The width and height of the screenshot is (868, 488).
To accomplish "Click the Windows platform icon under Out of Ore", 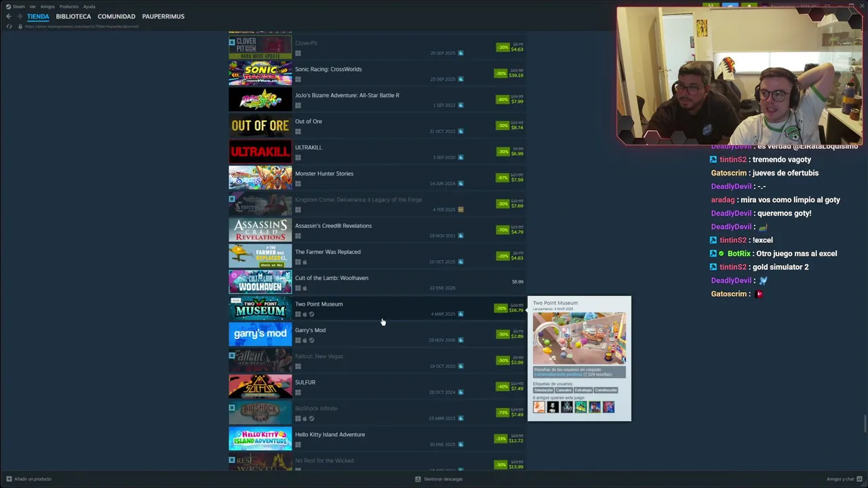I will click(x=298, y=131).
